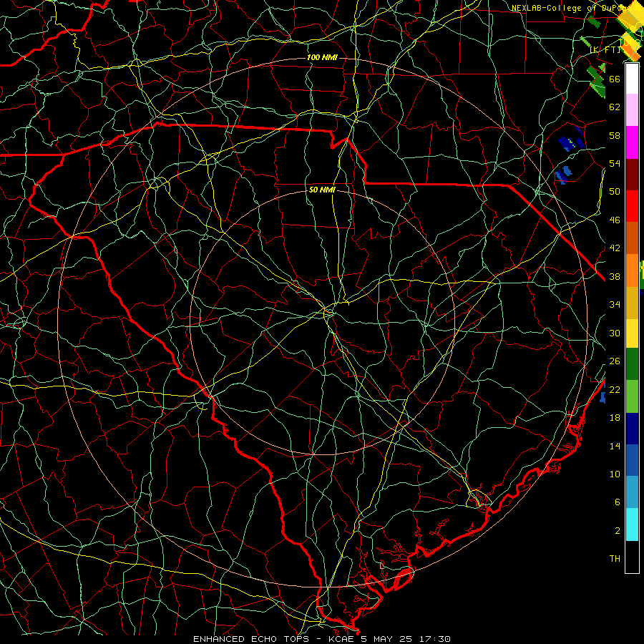The height and width of the screenshot is (644, 644).
Task: Click the gold legend color band
Action: (632, 303)
